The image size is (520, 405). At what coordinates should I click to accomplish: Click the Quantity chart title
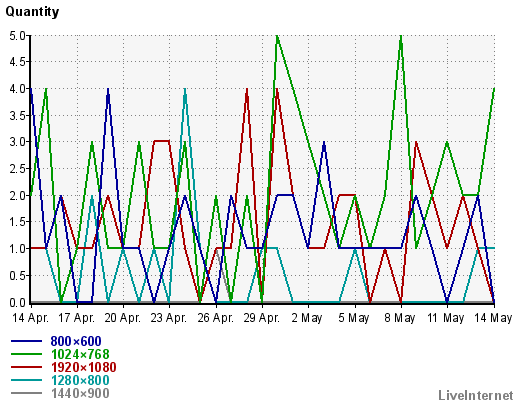click(x=32, y=12)
